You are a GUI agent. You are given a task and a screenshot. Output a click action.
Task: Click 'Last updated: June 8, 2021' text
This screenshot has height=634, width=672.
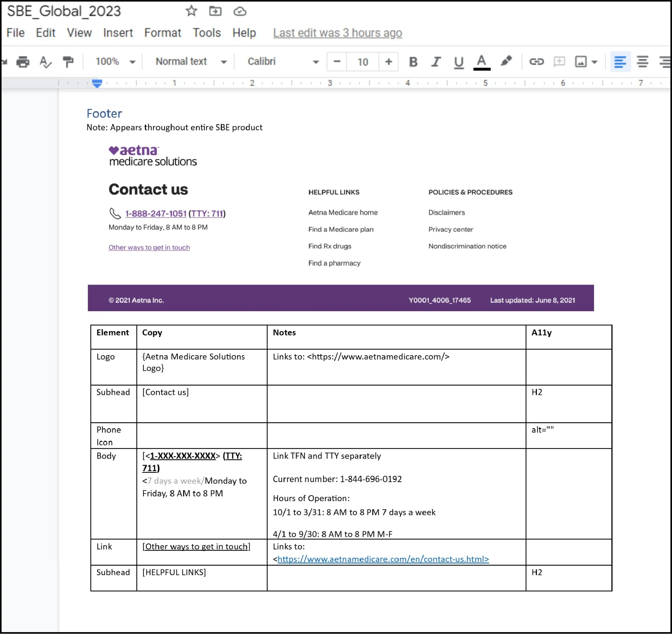(x=532, y=300)
